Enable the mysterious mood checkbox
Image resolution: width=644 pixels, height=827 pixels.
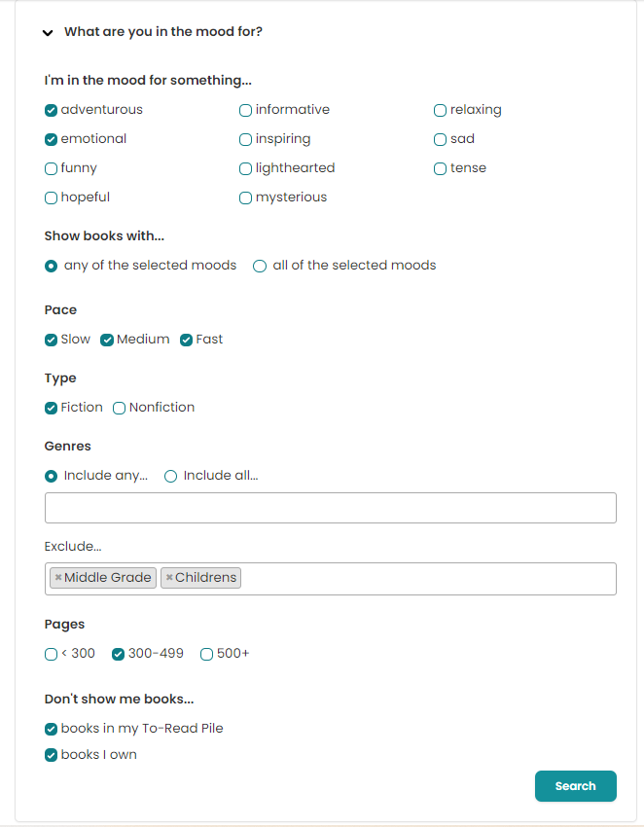click(x=246, y=198)
